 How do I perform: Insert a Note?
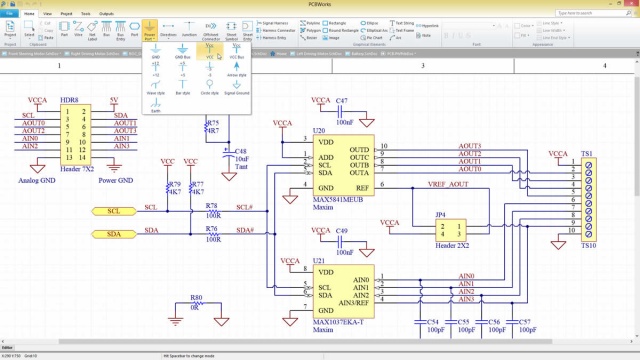click(x=424, y=36)
